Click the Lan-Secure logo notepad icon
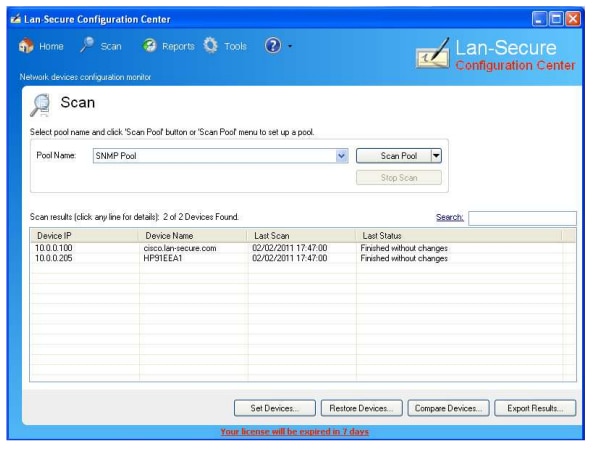The image size is (594, 449). 433,54
